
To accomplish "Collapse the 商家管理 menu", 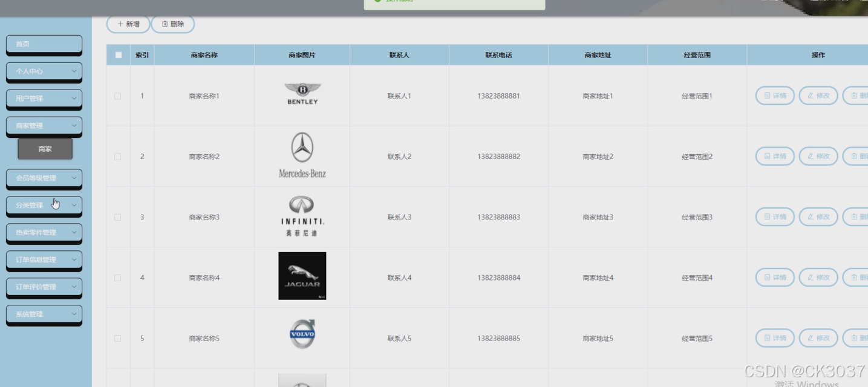I will (44, 126).
